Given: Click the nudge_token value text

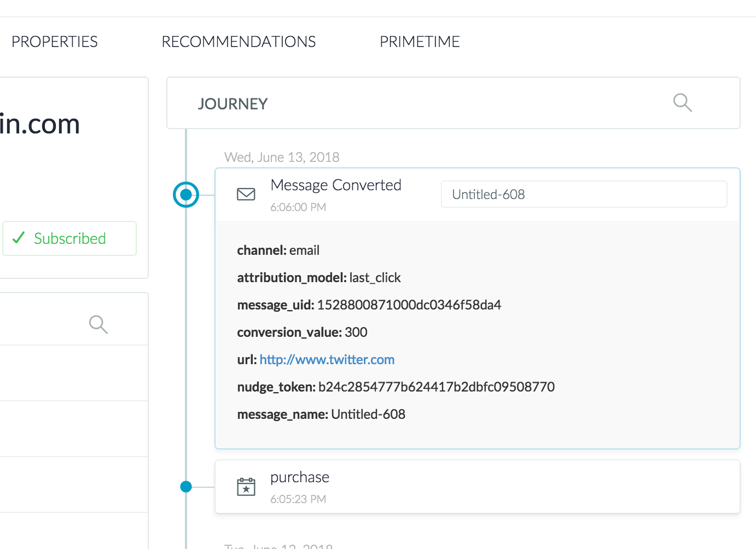Looking at the screenshot, I should tap(436, 387).
